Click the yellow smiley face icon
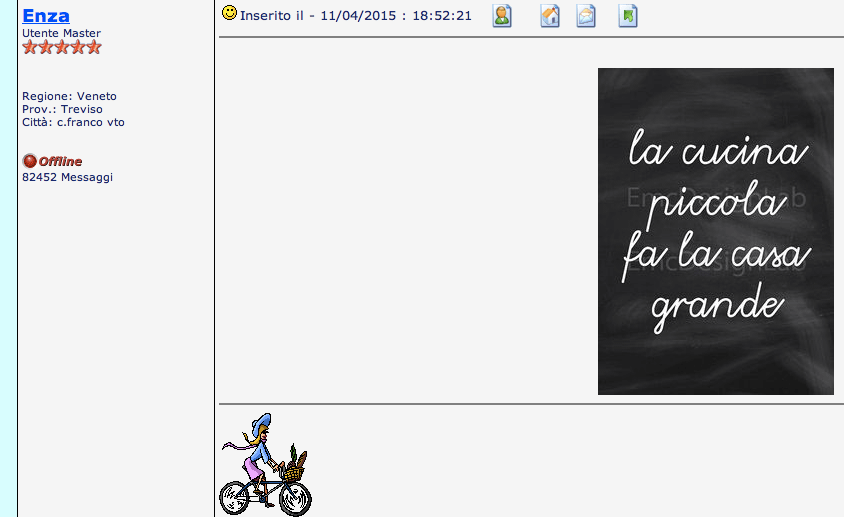 pyautogui.click(x=230, y=13)
